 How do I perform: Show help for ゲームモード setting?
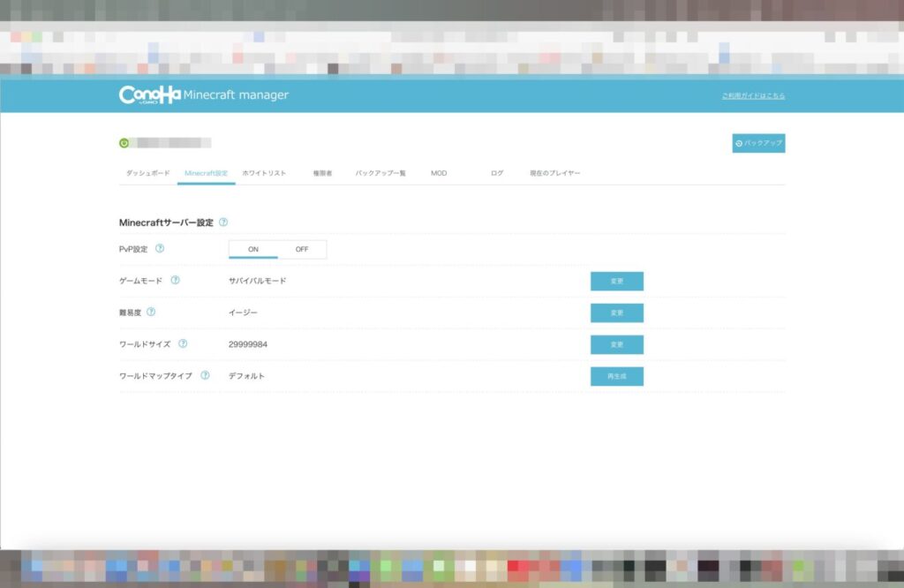[x=175, y=281]
